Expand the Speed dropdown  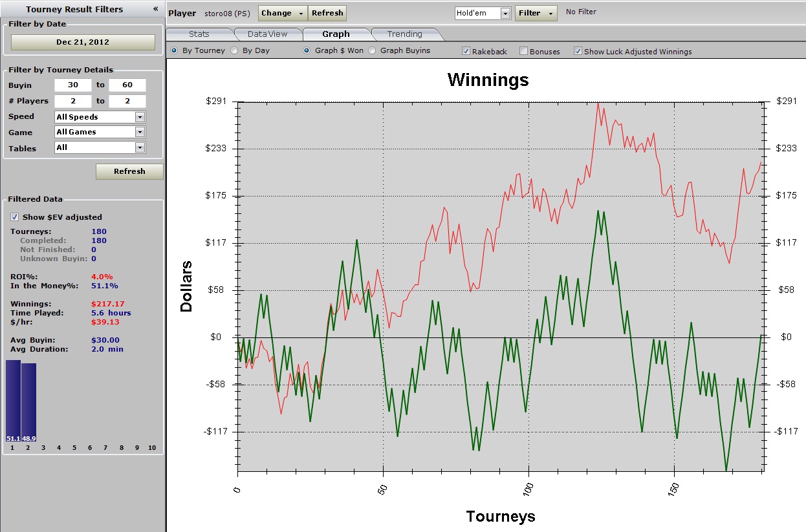[140, 117]
